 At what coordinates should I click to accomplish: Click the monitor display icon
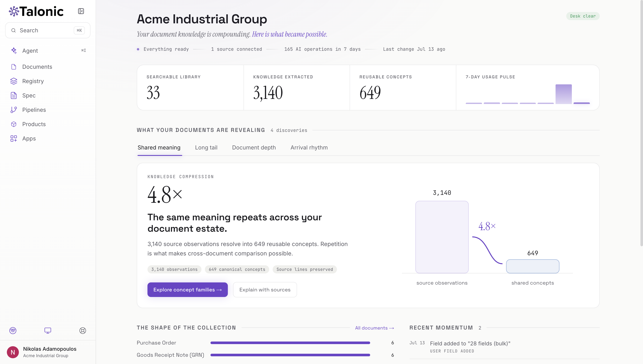tap(48, 331)
